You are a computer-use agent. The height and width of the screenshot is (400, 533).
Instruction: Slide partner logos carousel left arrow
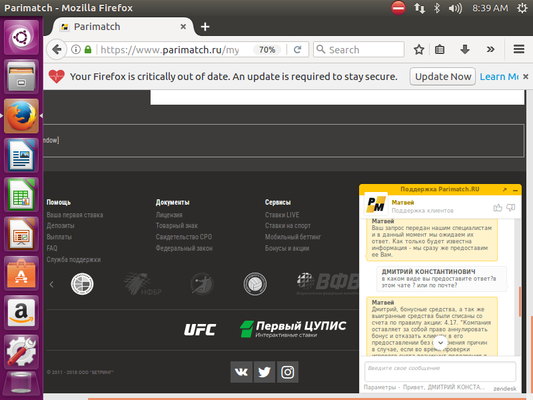click(52, 284)
